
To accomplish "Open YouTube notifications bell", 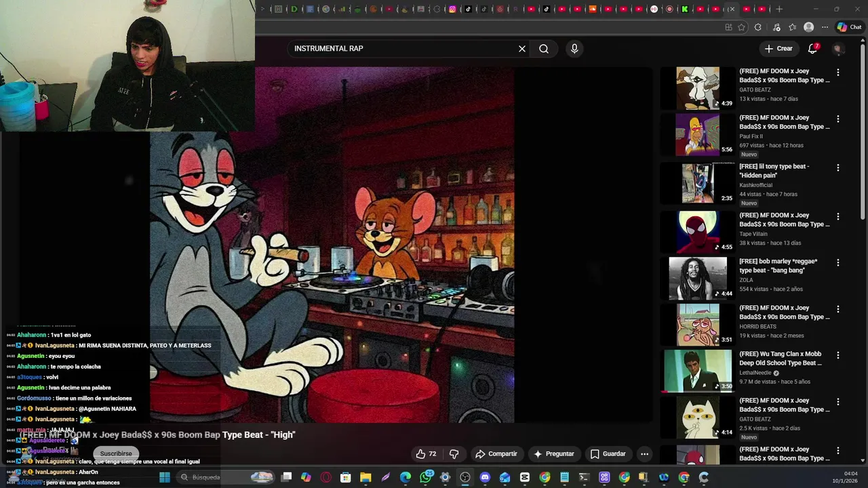I will pyautogui.click(x=813, y=49).
